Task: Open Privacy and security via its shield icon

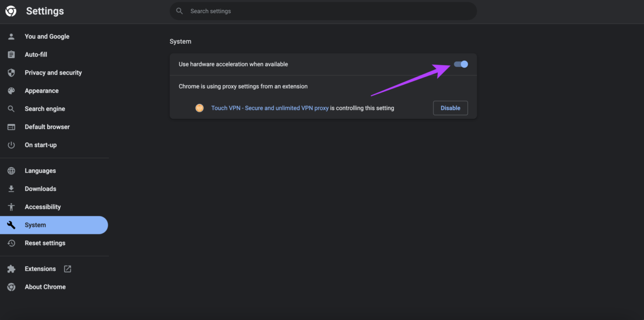Action: click(x=11, y=72)
